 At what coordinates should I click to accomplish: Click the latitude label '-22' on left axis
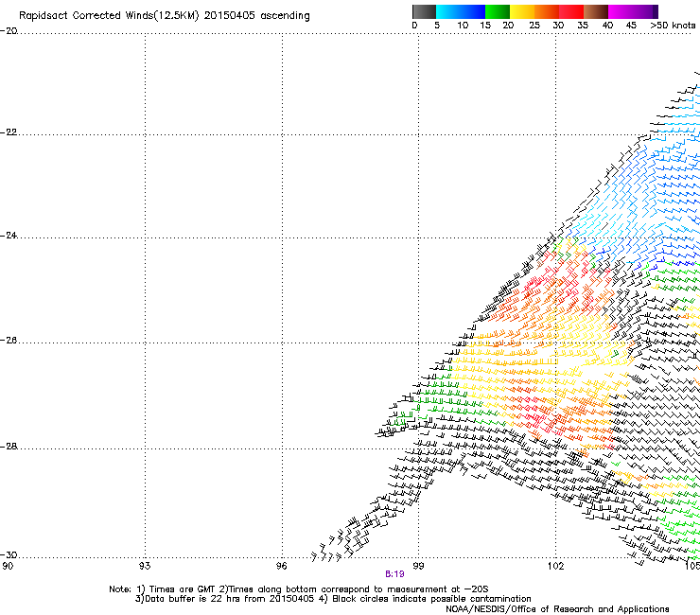point(9,132)
